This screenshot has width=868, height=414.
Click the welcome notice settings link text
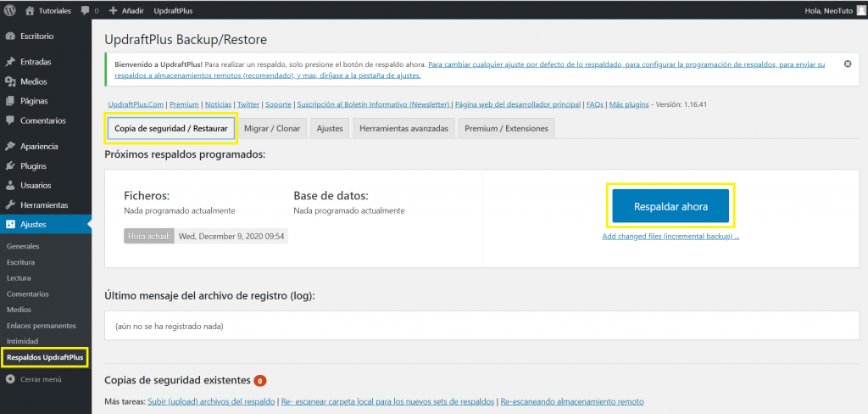pyautogui.click(x=470, y=70)
